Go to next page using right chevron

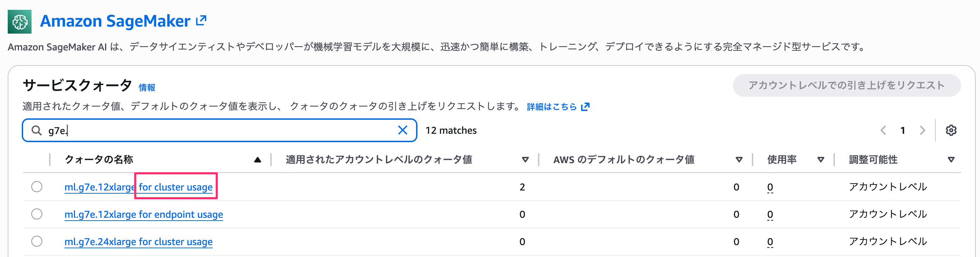tap(922, 130)
